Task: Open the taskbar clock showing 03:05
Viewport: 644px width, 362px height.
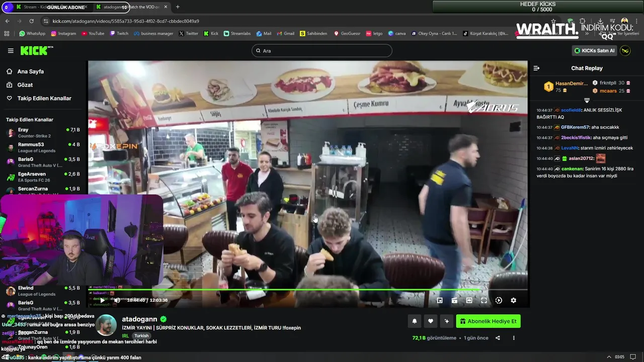Action: pos(619,357)
